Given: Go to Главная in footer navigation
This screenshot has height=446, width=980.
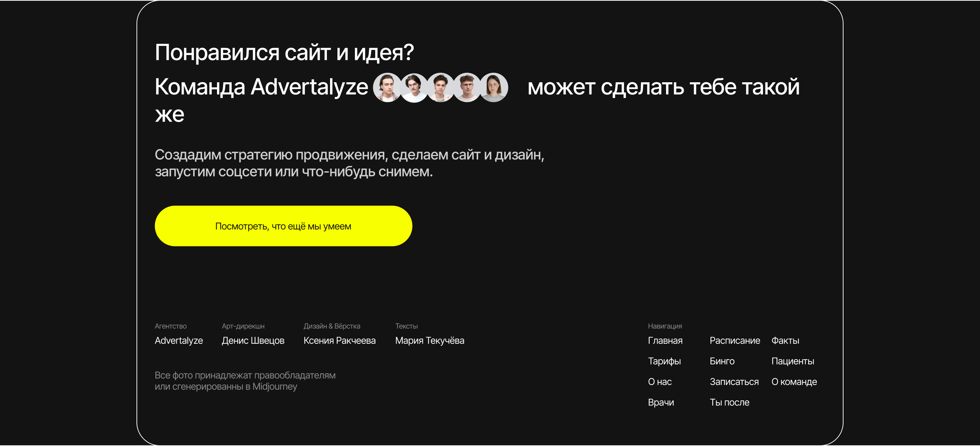Looking at the screenshot, I should click(665, 341).
